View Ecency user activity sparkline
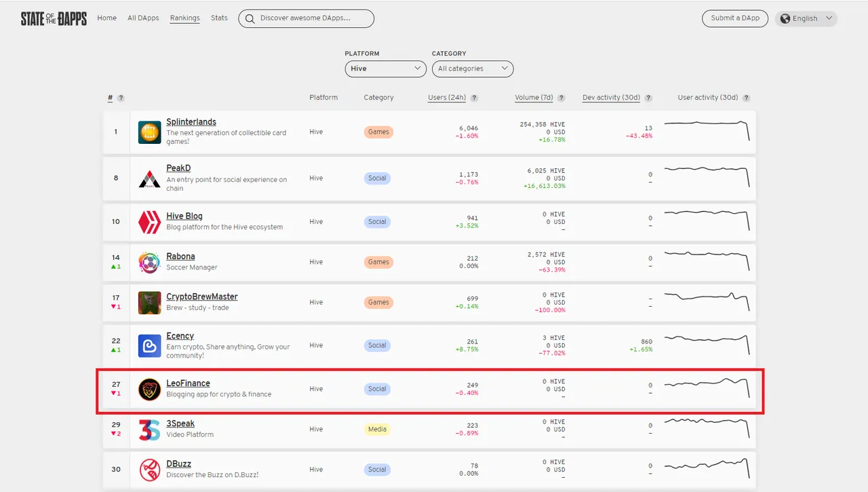868x492 pixels. pos(707,344)
